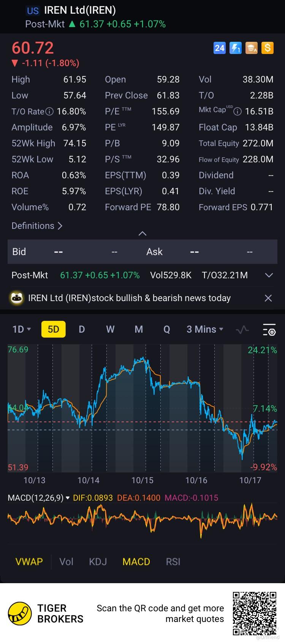Switch to the W weekly chart tab

(110, 329)
